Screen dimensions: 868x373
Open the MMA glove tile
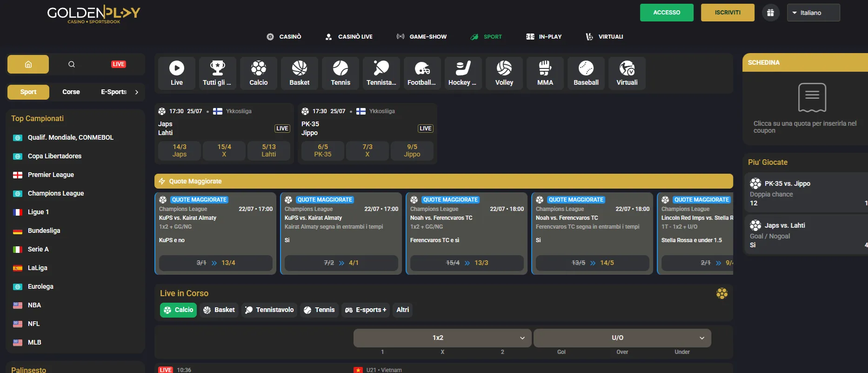pyautogui.click(x=545, y=73)
